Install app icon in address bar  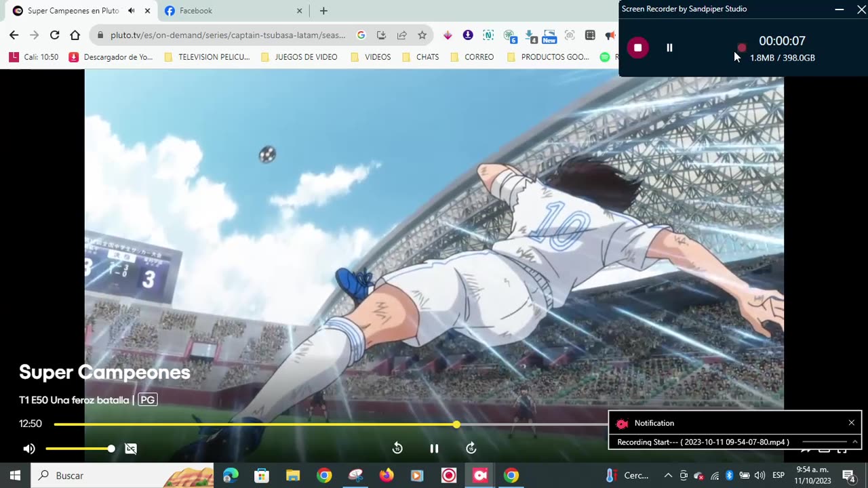pyautogui.click(x=382, y=35)
